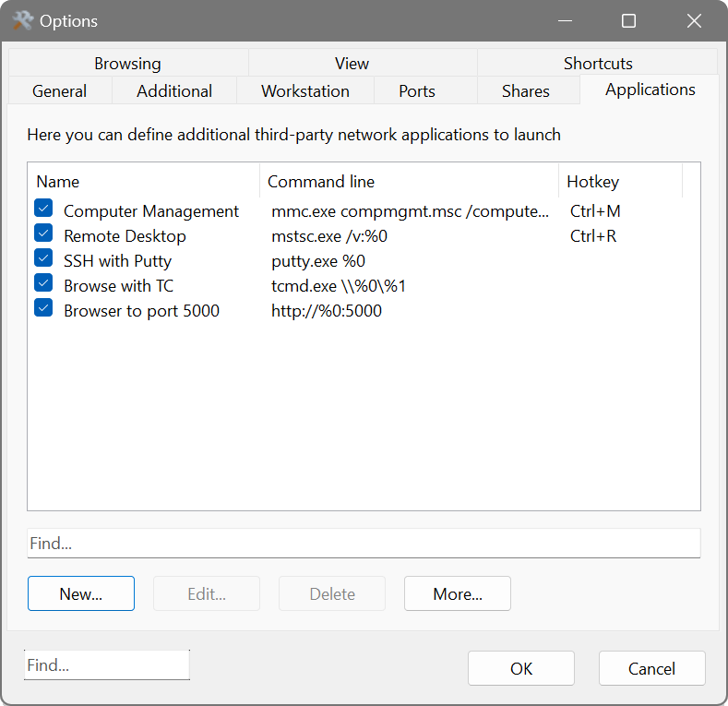Click the New... button
728x706 pixels.
click(x=81, y=593)
